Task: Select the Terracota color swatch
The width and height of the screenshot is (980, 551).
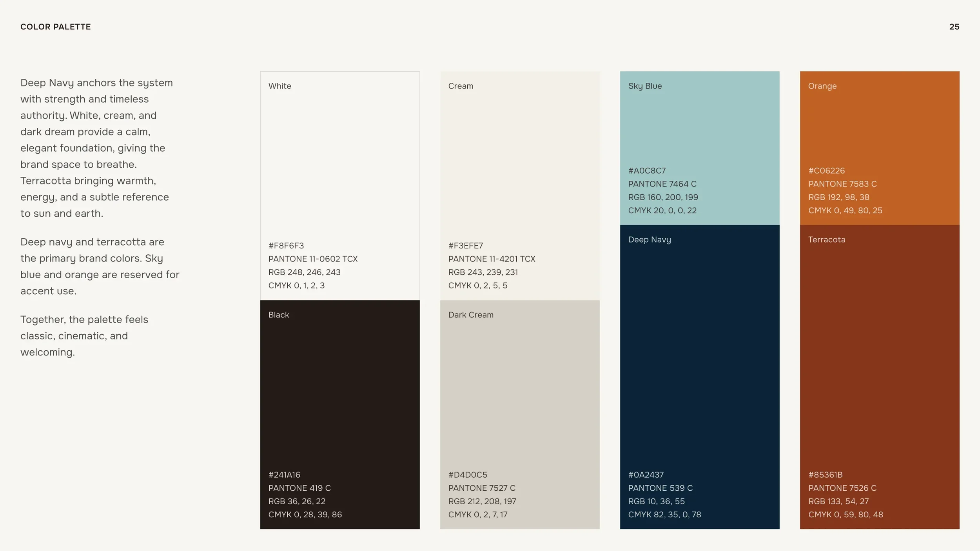Action: pyautogui.click(x=880, y=377)
